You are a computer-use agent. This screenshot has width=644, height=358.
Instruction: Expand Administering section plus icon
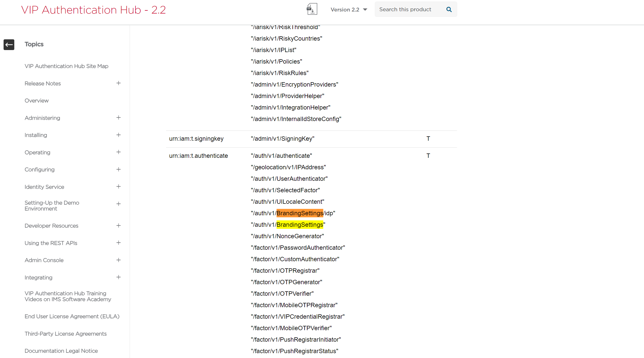(x=118, y=118)
